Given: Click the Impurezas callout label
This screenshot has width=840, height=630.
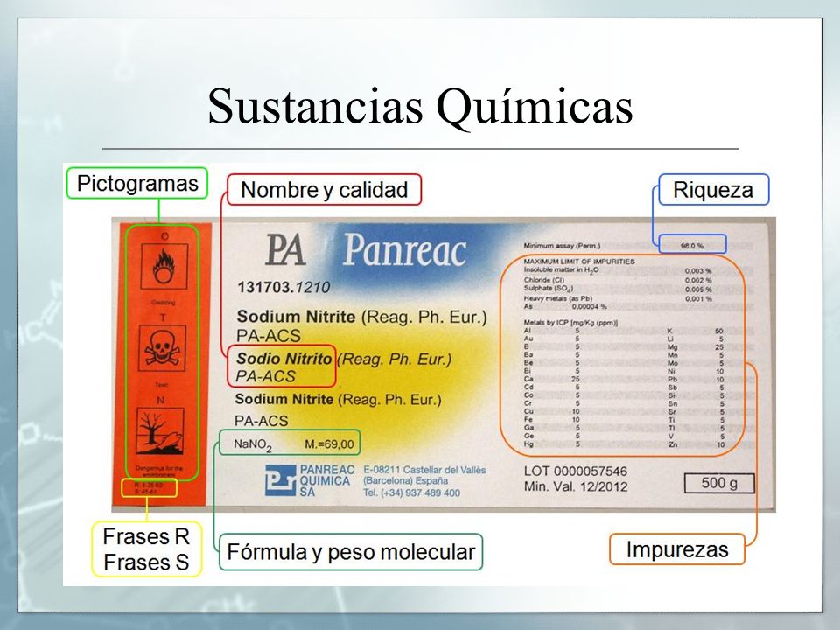Looking at the screenshot, I should pos(677,549).
